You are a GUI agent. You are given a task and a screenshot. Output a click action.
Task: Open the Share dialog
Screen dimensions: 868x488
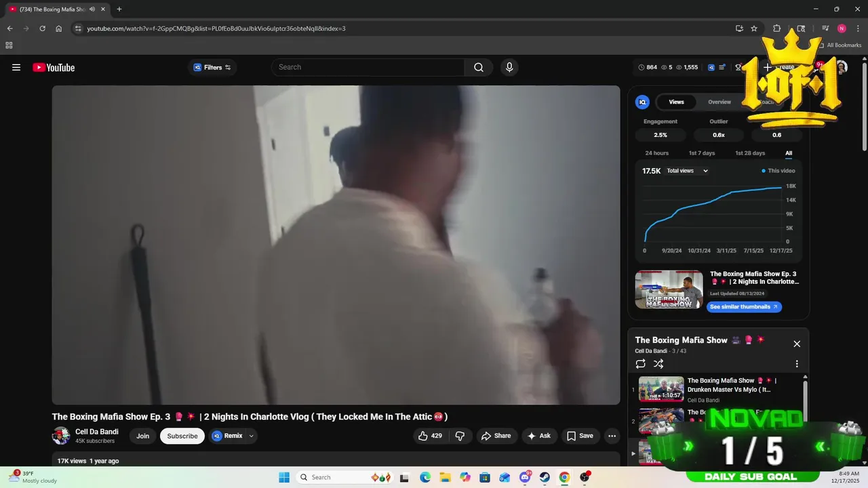click(x=496, y=436)
